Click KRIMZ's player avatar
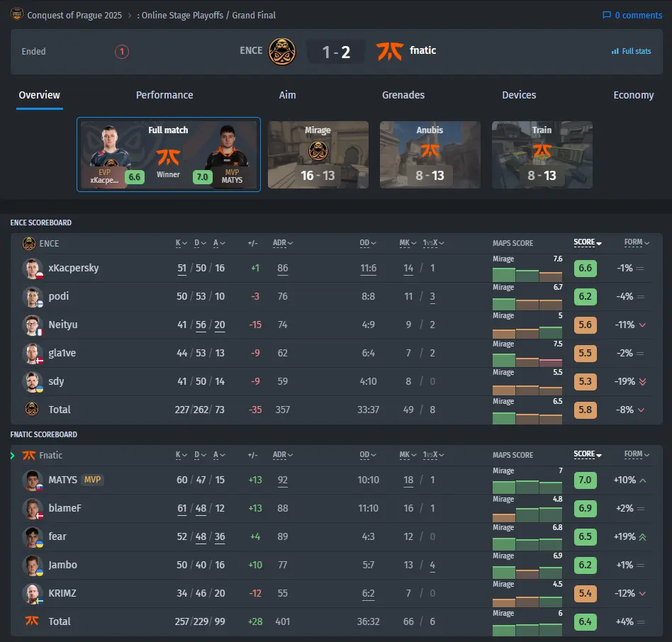This screenshot has width=672, height=642. tap(33, 593)
